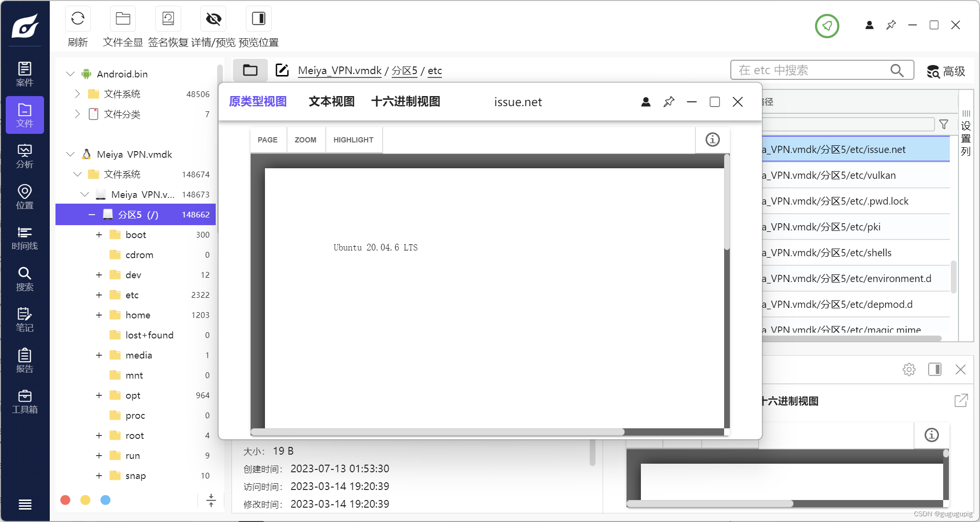Expand the home folder node
980x522 pixels.
99,315
